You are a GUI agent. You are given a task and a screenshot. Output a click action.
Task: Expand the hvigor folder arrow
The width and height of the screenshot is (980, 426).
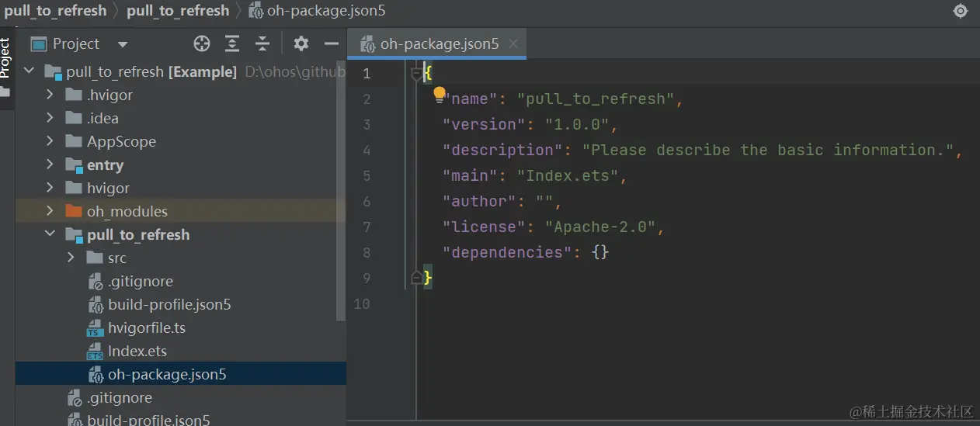(50, 188)
